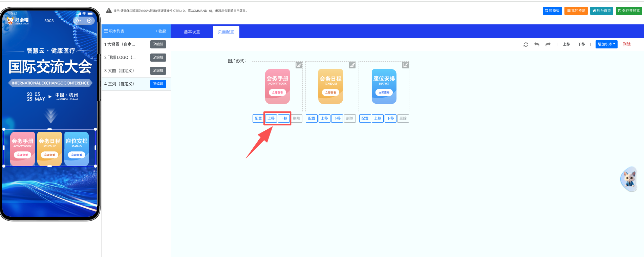Go to 后台首页

coord(601,11)
